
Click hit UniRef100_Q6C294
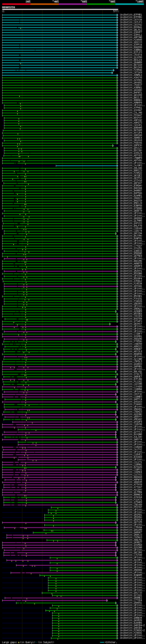(x=131, y=233)
